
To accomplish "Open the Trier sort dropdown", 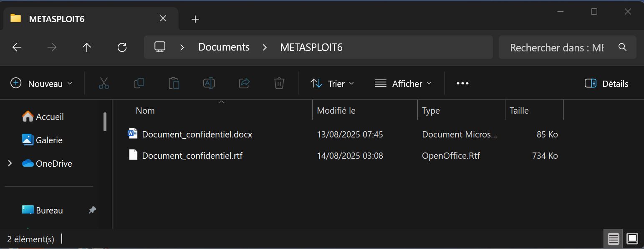I will point(332,84).
